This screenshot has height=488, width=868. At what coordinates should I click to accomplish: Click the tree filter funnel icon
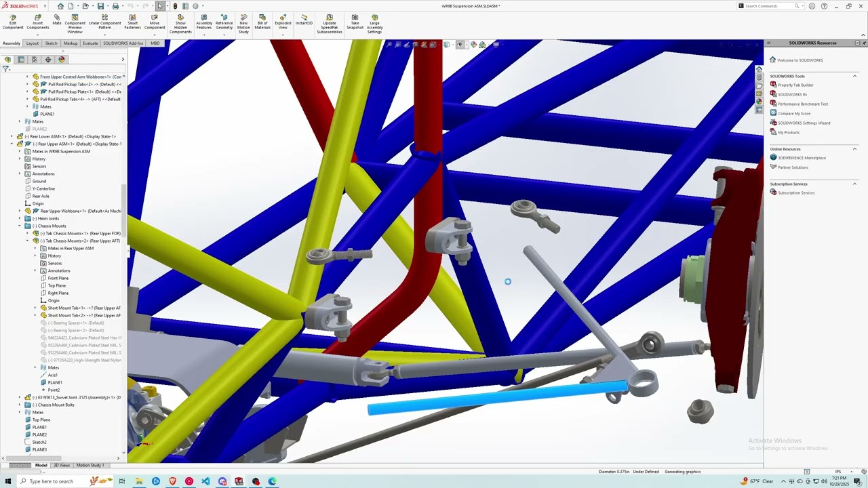[5, 68]
